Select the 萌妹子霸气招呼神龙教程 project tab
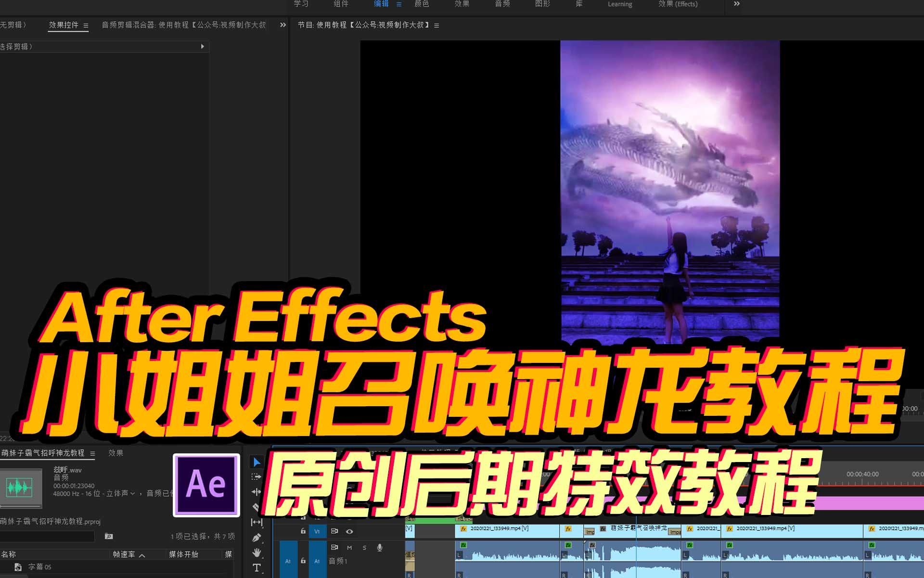924x578 pixels. point(42,453)
